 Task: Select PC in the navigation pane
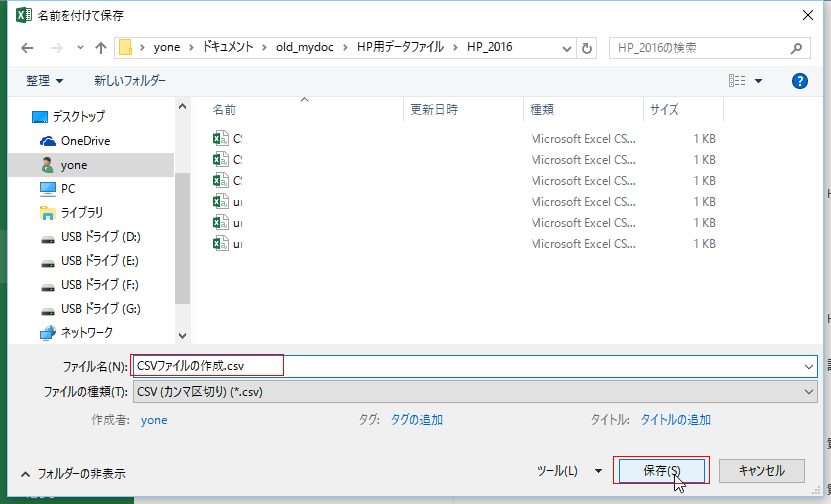point(68,189)
